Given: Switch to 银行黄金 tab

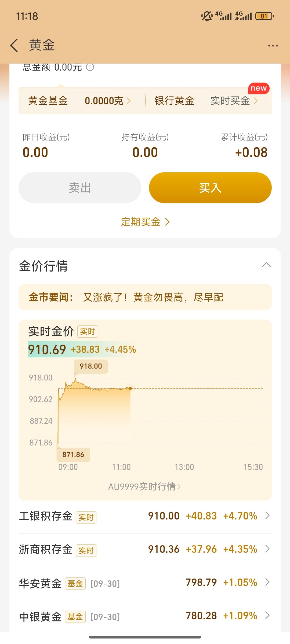Looking at the screenshot, I should (174, 101).
